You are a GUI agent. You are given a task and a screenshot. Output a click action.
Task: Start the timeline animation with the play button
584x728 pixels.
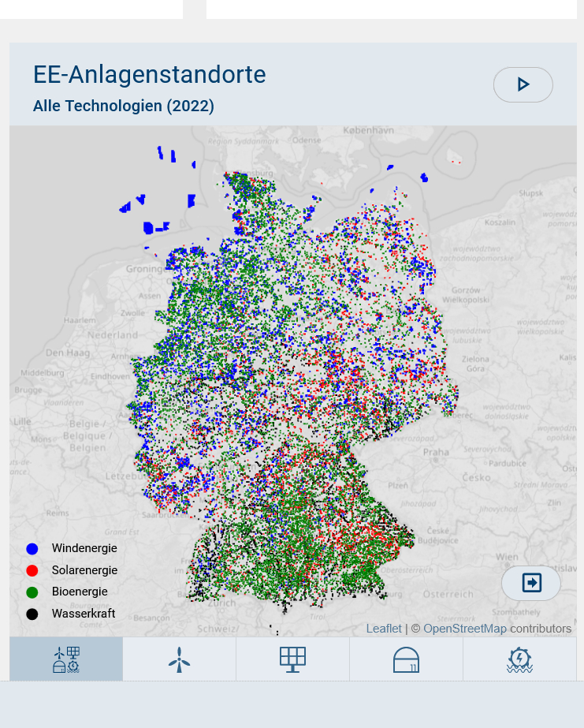tap(523, 84)
